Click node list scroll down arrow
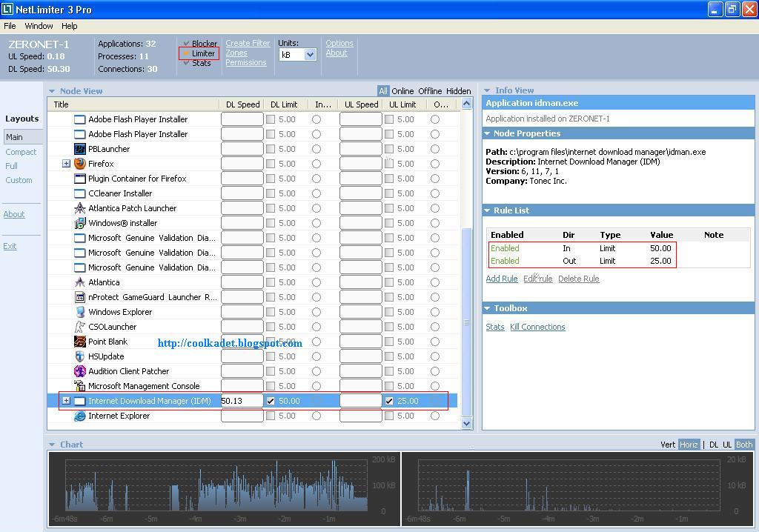 [467, 424]
